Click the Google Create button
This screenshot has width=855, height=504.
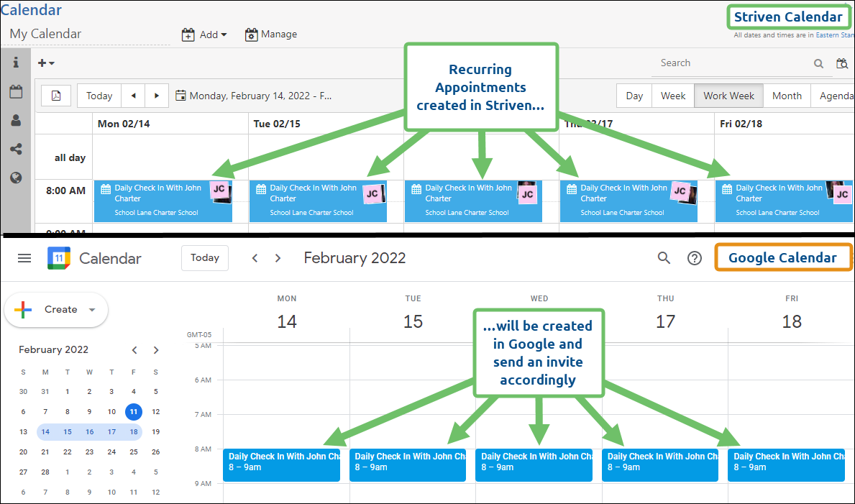[x=55, y=309]
